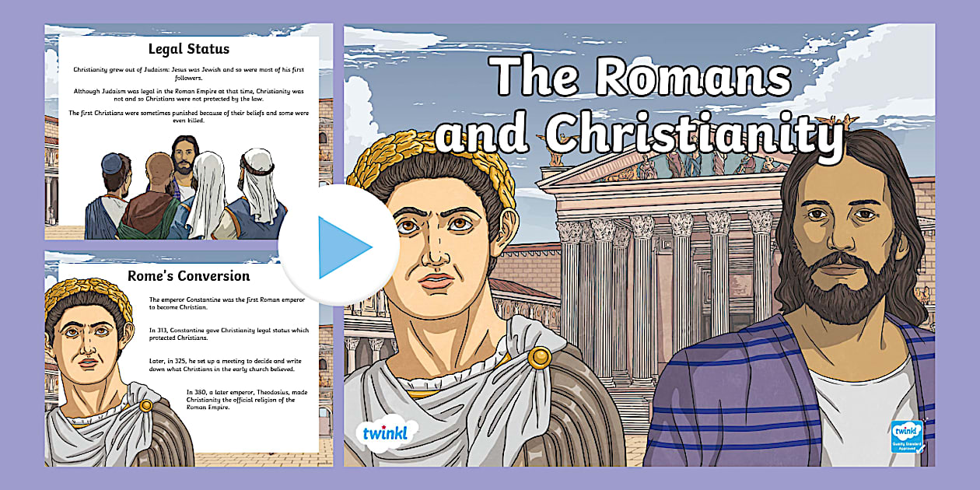Click the paragraph about Constantine becoming Christian
Screen dimensions: 980x490
[226, 303]
